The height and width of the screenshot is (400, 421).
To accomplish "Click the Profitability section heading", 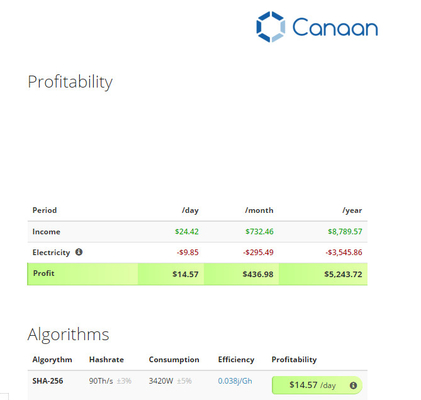I will point(70,82).
